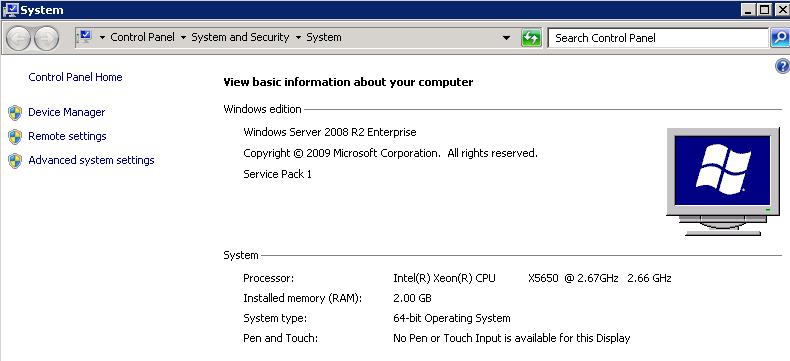Open Remote settings link
The height and width of the screenshot is (361, 790).
68,136
